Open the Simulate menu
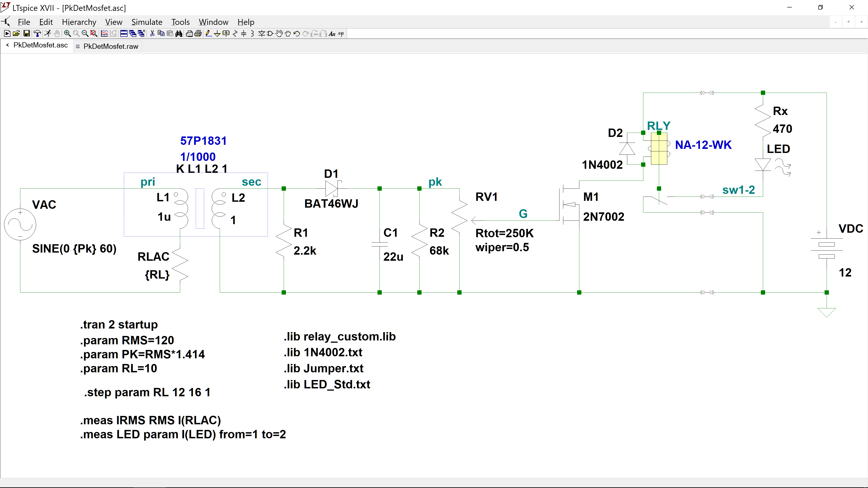Screen dimensions: 868x488 147,22
